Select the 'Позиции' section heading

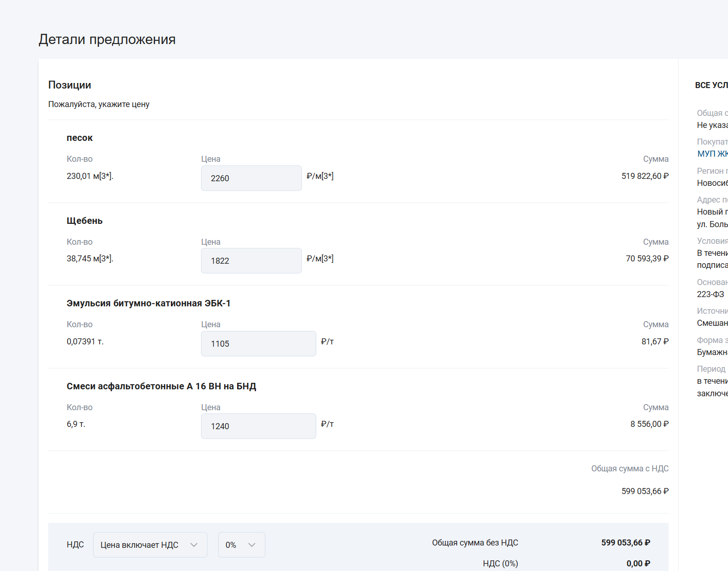pos(69,85)
